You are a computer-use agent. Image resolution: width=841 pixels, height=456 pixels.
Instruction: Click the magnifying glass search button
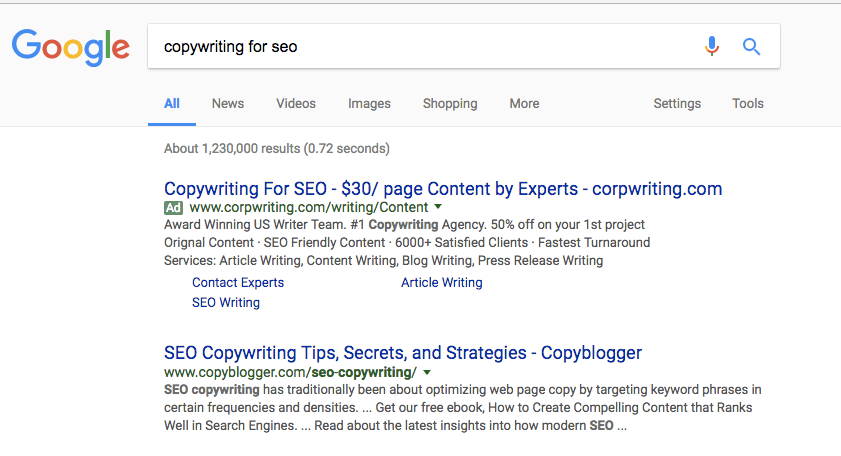(x=751, y=47)
